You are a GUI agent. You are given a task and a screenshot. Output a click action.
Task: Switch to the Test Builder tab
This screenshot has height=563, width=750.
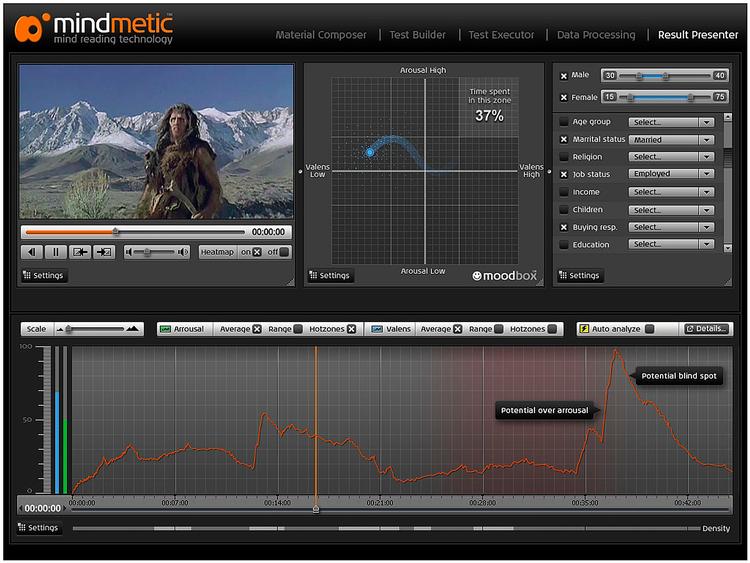coord(419,35)
